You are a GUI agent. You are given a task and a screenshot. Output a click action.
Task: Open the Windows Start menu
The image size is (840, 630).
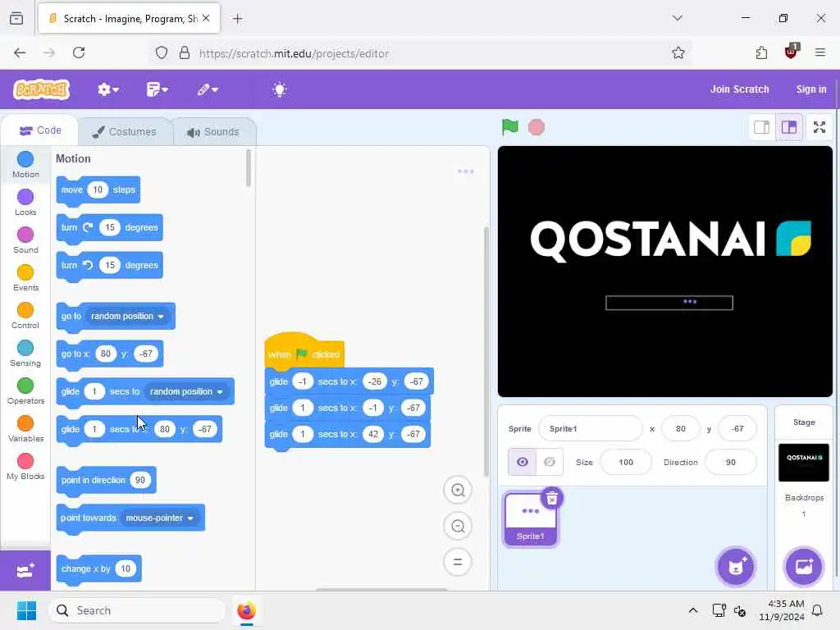point(26,610)
